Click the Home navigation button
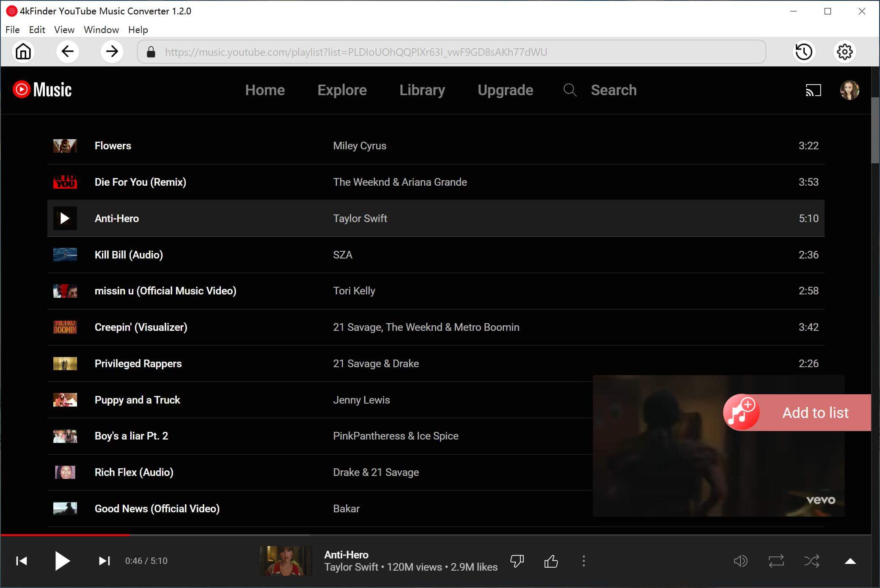880x588 pixels. [x=23, y=51]
